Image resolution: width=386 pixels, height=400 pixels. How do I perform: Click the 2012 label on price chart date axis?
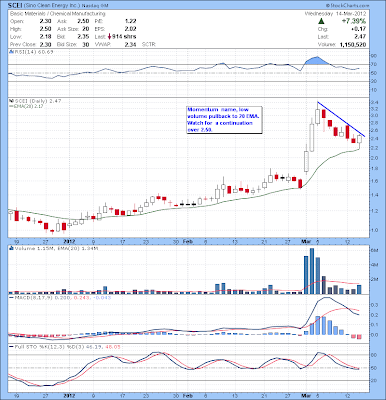(69, 241)
